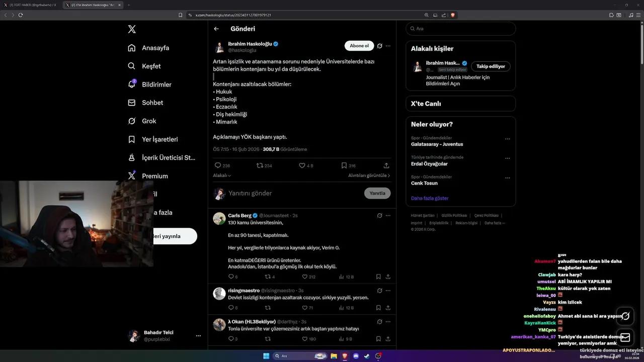The width and height of the screenshot is (644, 362).
Task: Open Premium in the sidebar
Action: (x=148, y=176)
